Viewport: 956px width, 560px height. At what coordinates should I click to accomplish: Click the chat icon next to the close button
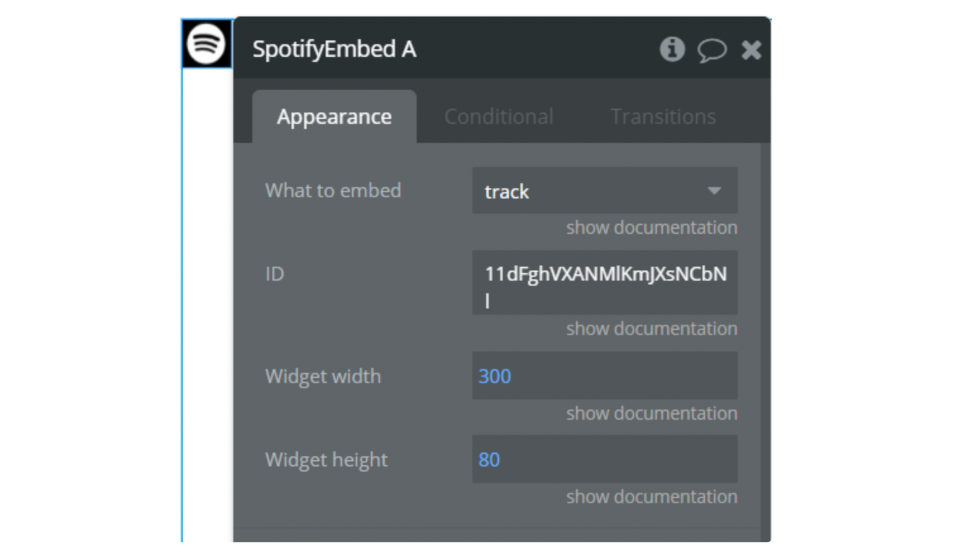[713, 49]
